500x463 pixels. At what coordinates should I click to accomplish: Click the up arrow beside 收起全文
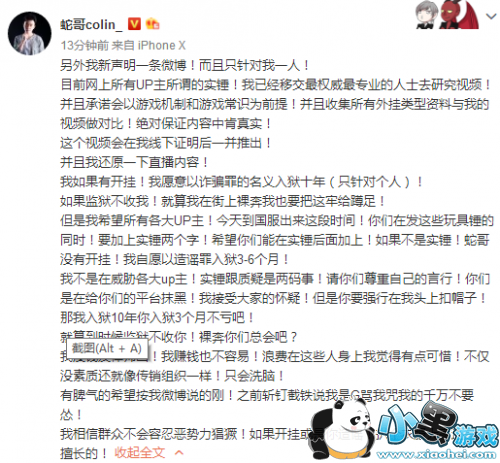[179, 453]
